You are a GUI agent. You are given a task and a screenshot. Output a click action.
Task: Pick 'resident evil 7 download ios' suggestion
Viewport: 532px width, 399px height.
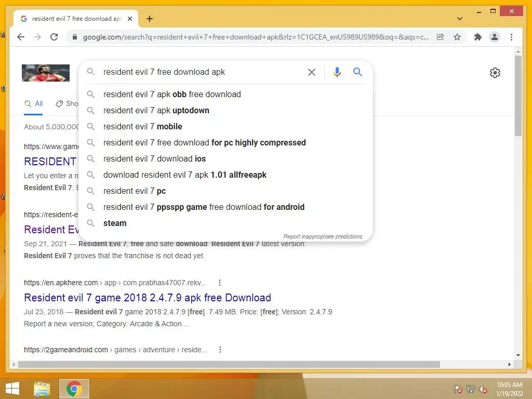(x=225, y=159)
